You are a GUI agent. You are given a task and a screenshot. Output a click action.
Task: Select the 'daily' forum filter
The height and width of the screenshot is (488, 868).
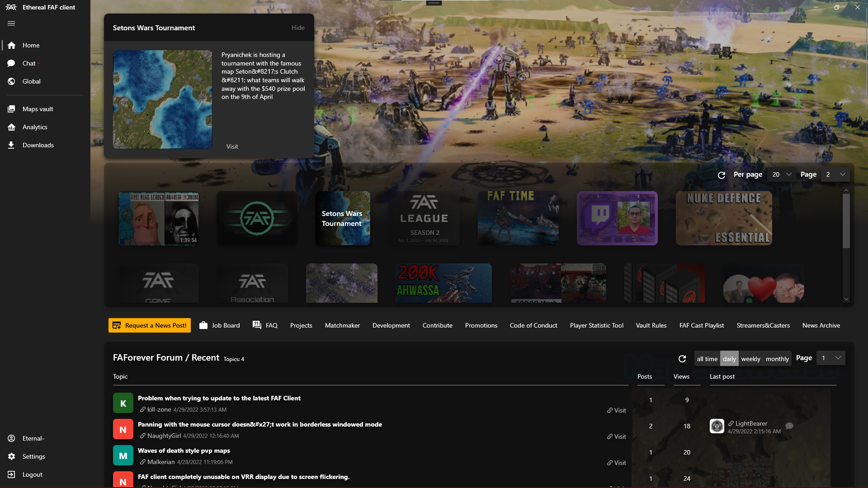pyautogui.click(x=729, y=359)
